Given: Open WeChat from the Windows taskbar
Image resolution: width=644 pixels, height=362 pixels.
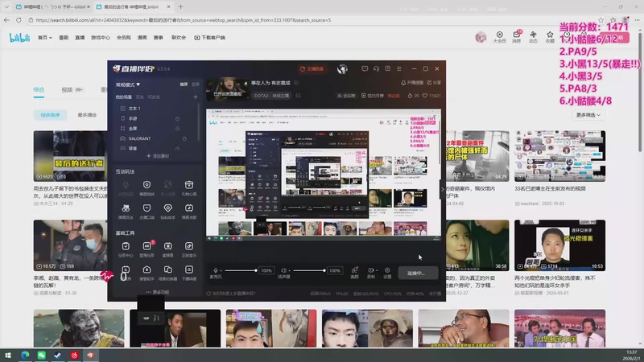Looking at the screenshot, I should [42, 355].
